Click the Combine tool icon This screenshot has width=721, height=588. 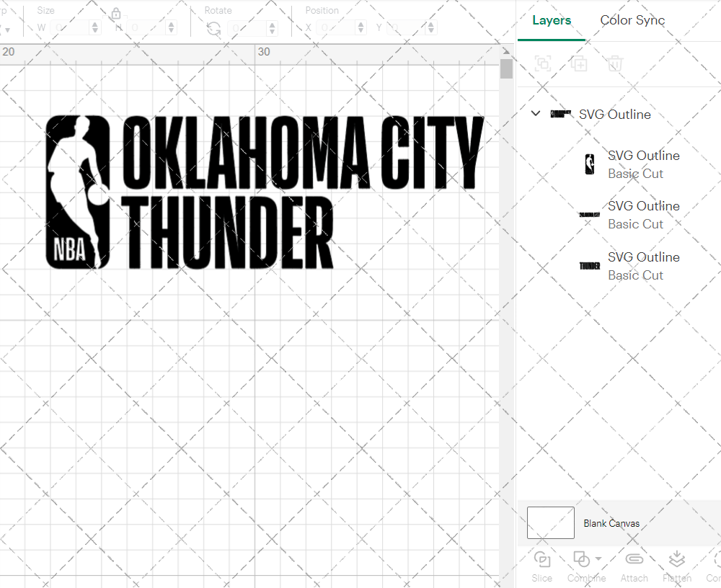(582, 558)
